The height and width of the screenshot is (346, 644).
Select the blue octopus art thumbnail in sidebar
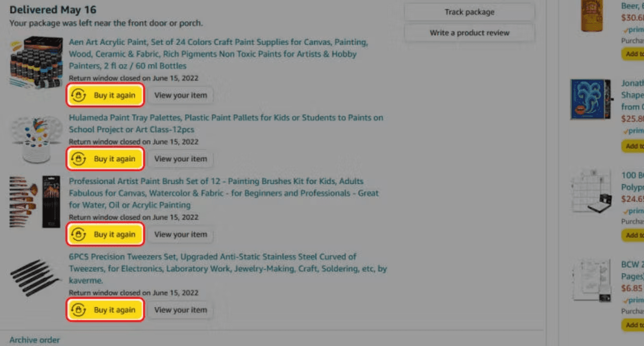click(591, 99)
